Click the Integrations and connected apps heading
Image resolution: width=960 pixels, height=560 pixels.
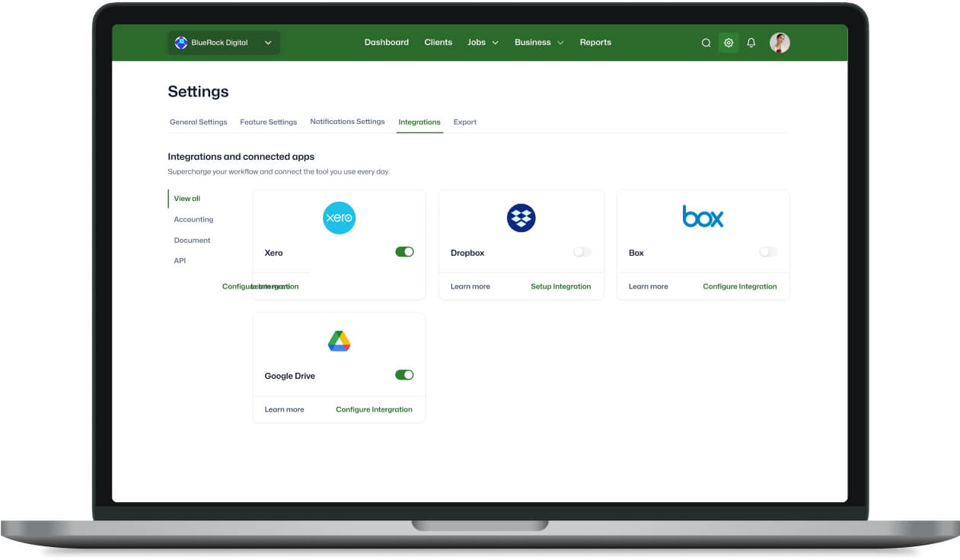tap(241, 157)
